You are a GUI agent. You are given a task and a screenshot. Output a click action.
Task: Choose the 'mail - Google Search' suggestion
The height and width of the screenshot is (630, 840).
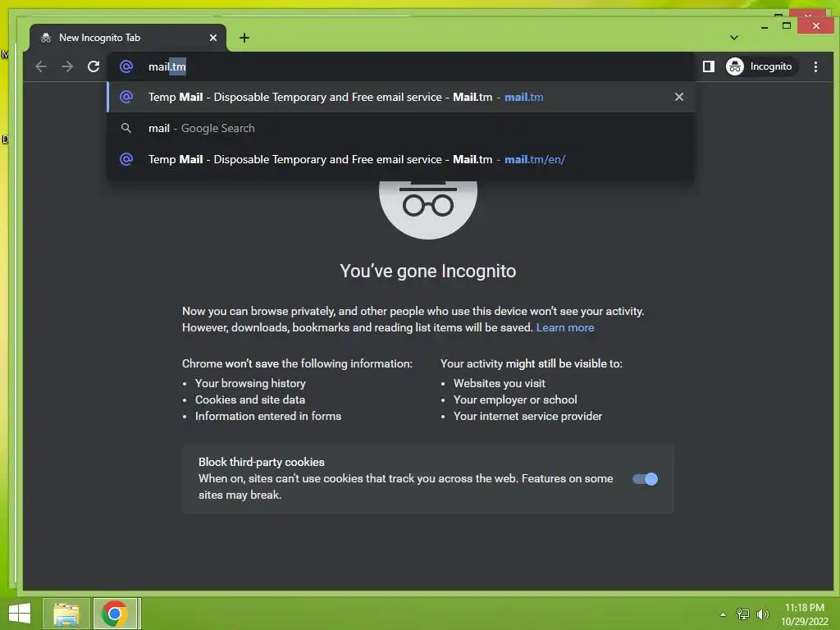click(x=400, y=128)
